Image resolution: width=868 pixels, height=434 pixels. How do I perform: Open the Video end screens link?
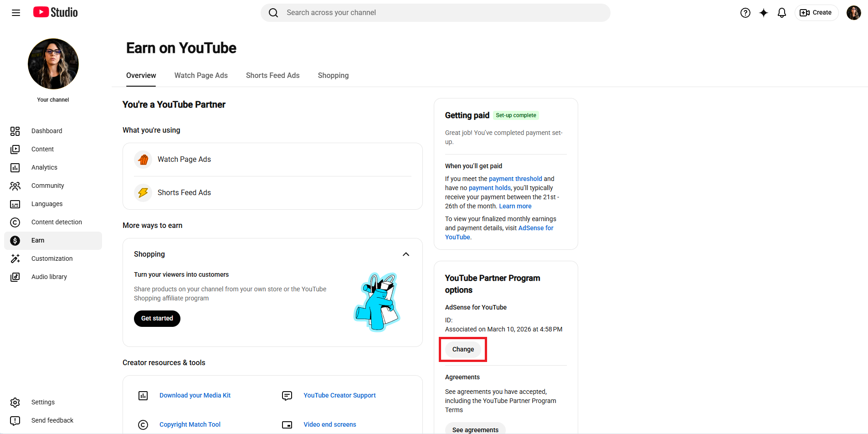pos(330,425)
